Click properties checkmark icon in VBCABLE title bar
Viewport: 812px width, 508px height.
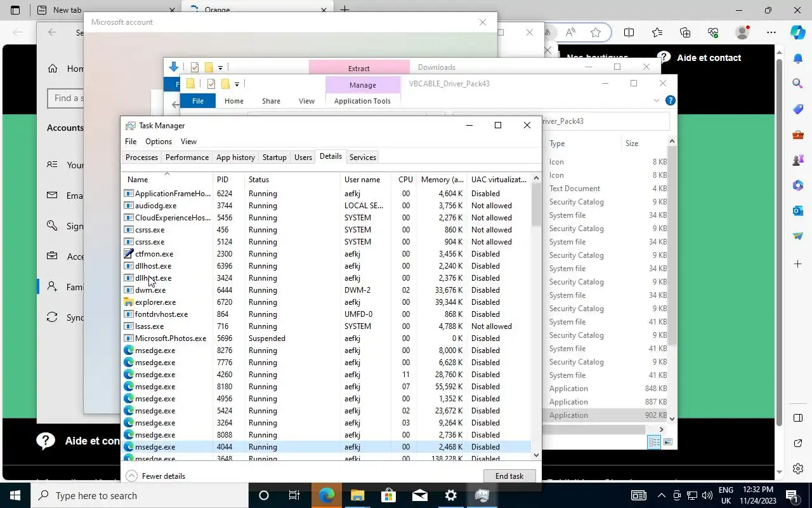coord(211,84)
